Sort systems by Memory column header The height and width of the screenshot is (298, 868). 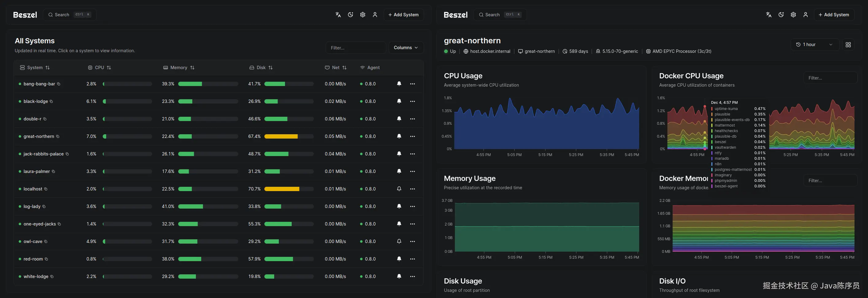coord(179,68)
